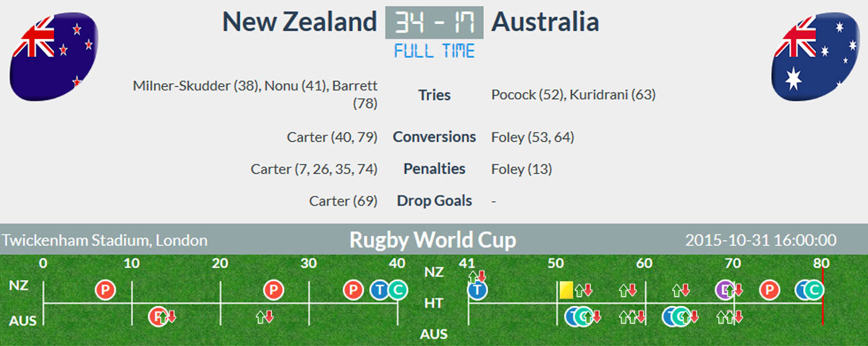Click the New Zealand flag rugby ball
This screenshot has height=346, width=868.
(54, 56)
